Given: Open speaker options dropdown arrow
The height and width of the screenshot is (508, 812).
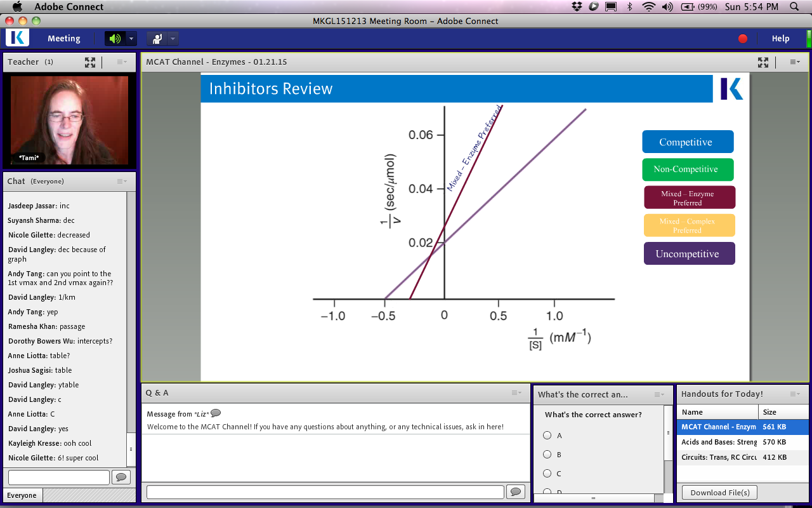Looking at the screenshot, I should coord(131,39).
